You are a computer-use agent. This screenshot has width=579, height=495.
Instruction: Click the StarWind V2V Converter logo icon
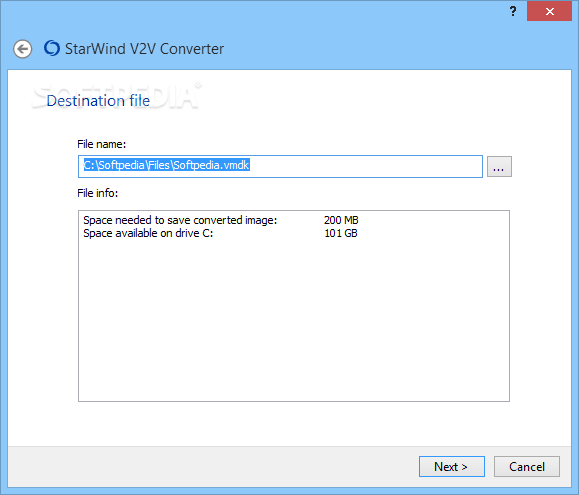[x=52, y=48]
